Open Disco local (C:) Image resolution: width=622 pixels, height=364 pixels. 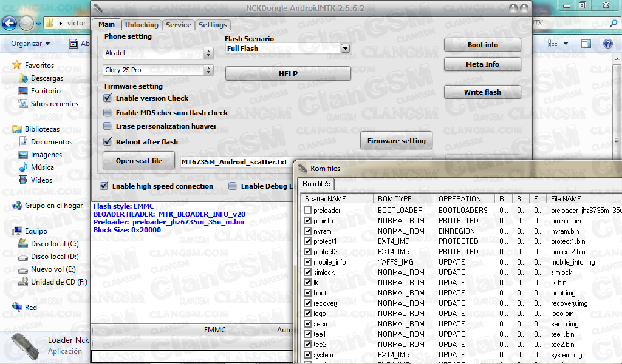click(55, 244)
